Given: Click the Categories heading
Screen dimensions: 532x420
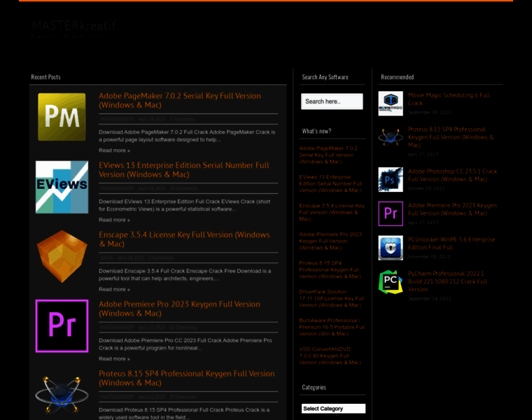Looking at the screenshot, I should 314,387.
